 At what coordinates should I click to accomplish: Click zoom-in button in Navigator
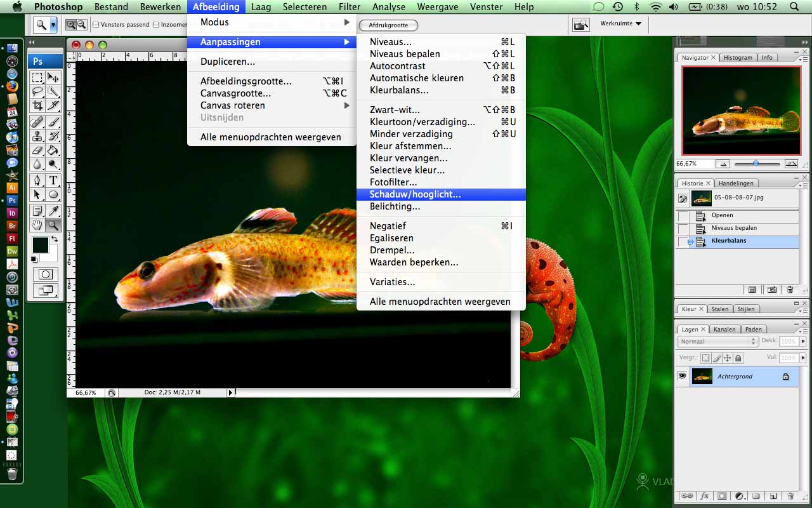[791, 164]
